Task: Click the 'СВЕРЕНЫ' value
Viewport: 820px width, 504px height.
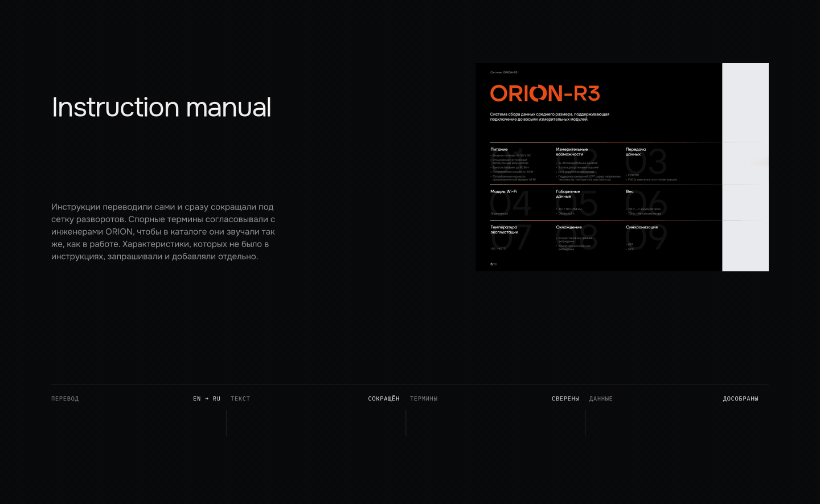Action: 565,399
